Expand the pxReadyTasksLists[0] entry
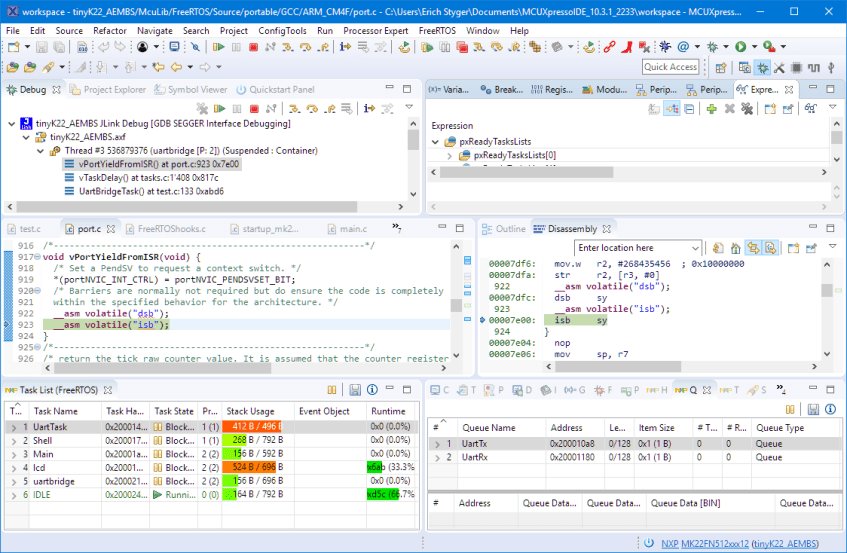Image resolution: width=847 pixels, height=553 pixels. coord(449,156)
